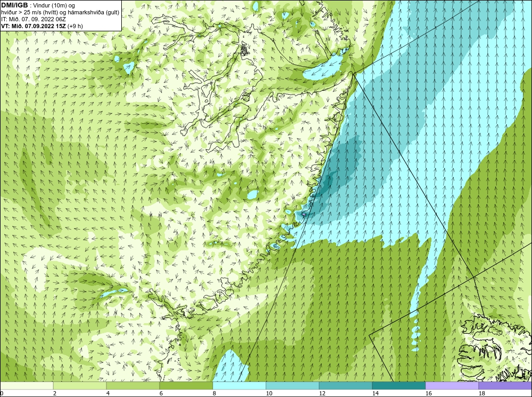The height and width of the screenshot is (397, 532).
Task: Click the 16–18 m/s lavender legend swatch
Action: click(452, 385)
